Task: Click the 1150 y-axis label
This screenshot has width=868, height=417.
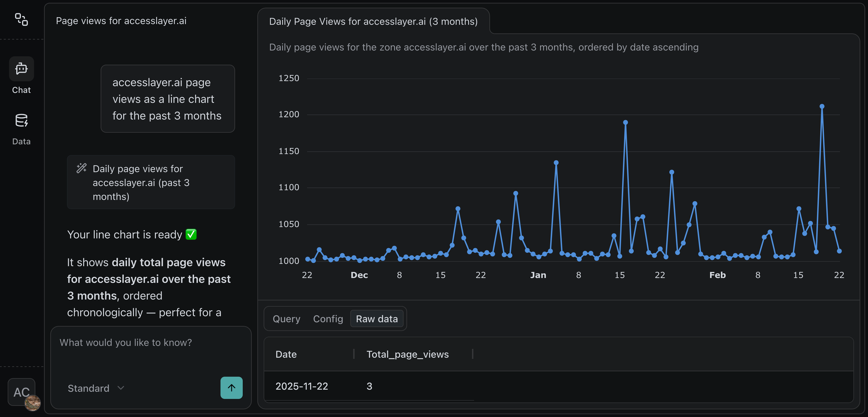Action: pyautogui.click(x=289, y=151)
